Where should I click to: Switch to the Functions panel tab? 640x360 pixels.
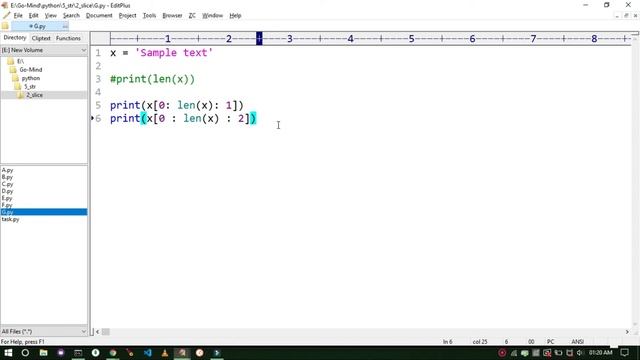68,38
